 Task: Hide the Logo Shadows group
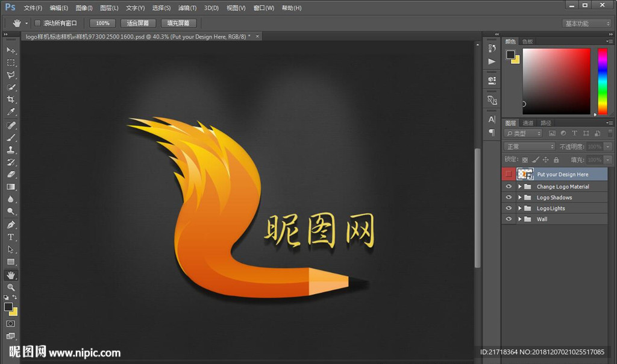(x=509, y=197)
